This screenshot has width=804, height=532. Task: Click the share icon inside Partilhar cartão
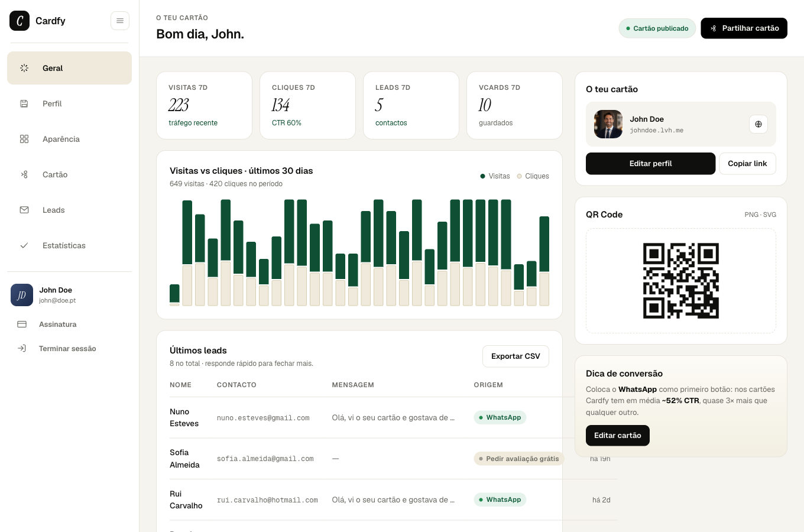(x=714, y=28)
